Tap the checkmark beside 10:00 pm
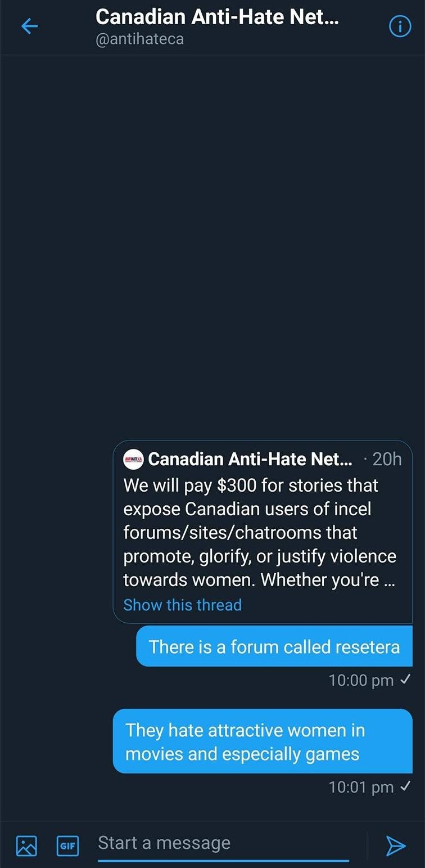Screen dimensions: 425x868 404,680
